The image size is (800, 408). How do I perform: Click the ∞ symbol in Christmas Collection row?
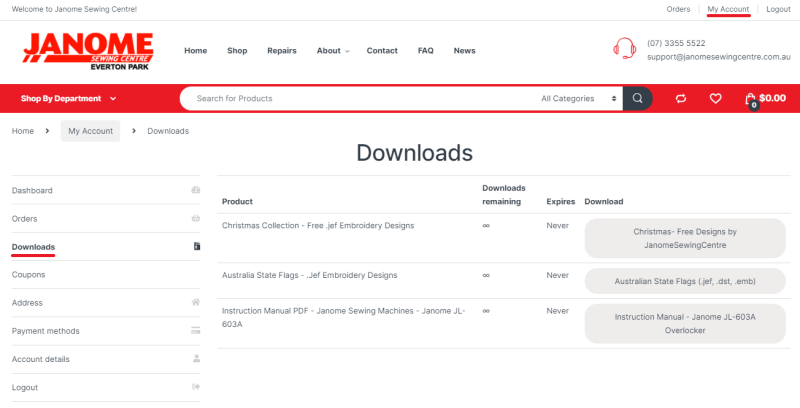(x=486, y=225)
